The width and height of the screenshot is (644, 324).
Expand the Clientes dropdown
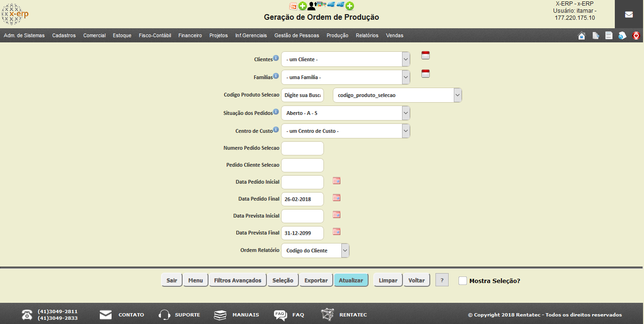coord(346,59)
